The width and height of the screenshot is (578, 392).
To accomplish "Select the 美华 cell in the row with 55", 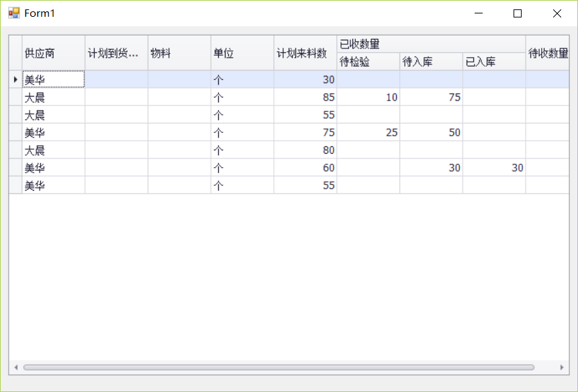I will (54, 185).
